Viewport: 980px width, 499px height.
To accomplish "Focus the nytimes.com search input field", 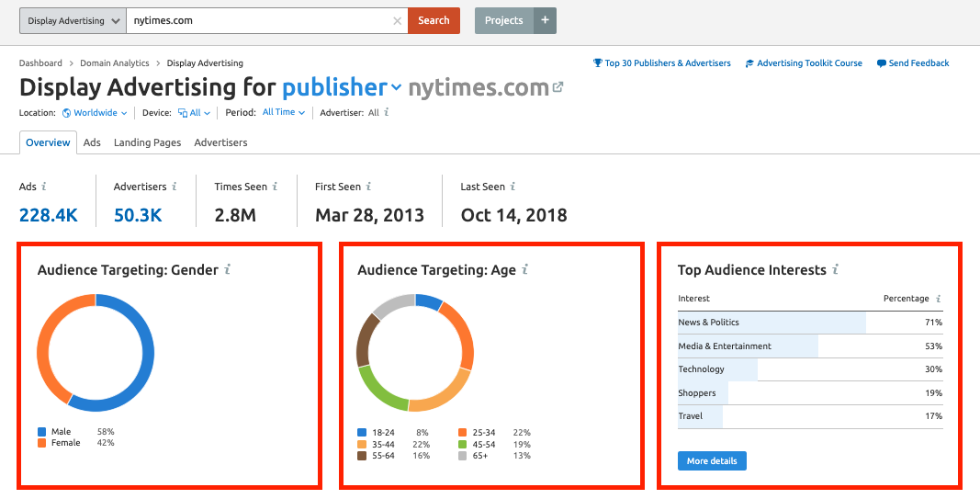I will coord(267,20).
